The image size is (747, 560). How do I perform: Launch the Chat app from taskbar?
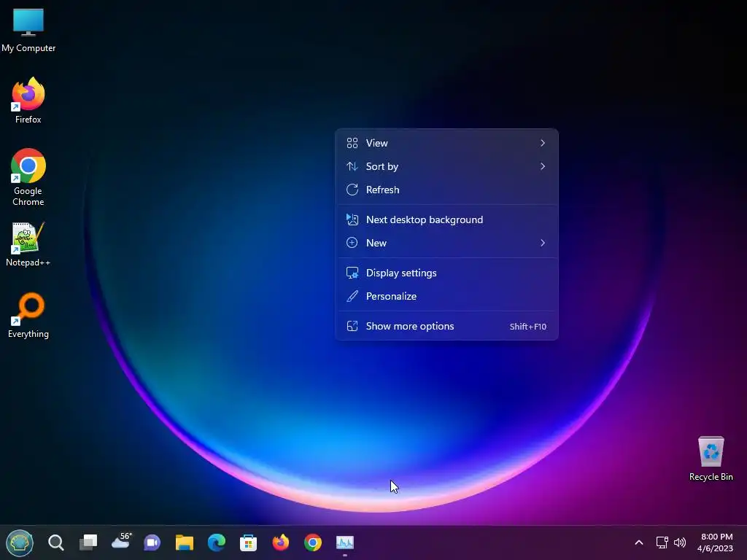tap(152, 542)
